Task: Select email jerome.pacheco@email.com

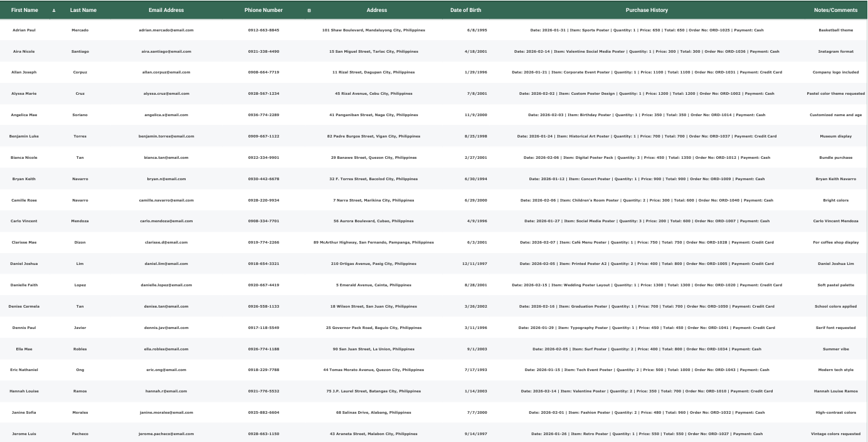Action: click(x=166, y=434)
